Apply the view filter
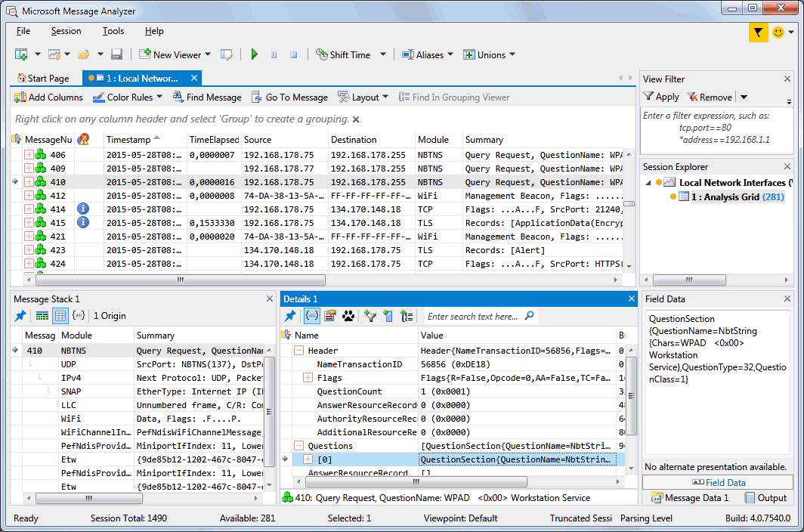Viewport: 804px width, 532px height. (x=661, y=97)
